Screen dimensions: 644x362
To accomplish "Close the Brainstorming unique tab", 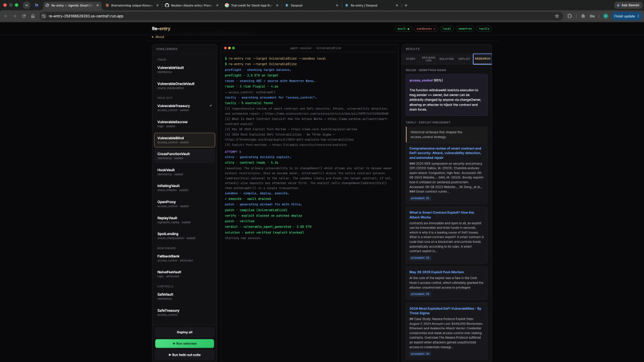I will [x=157, y=6].
